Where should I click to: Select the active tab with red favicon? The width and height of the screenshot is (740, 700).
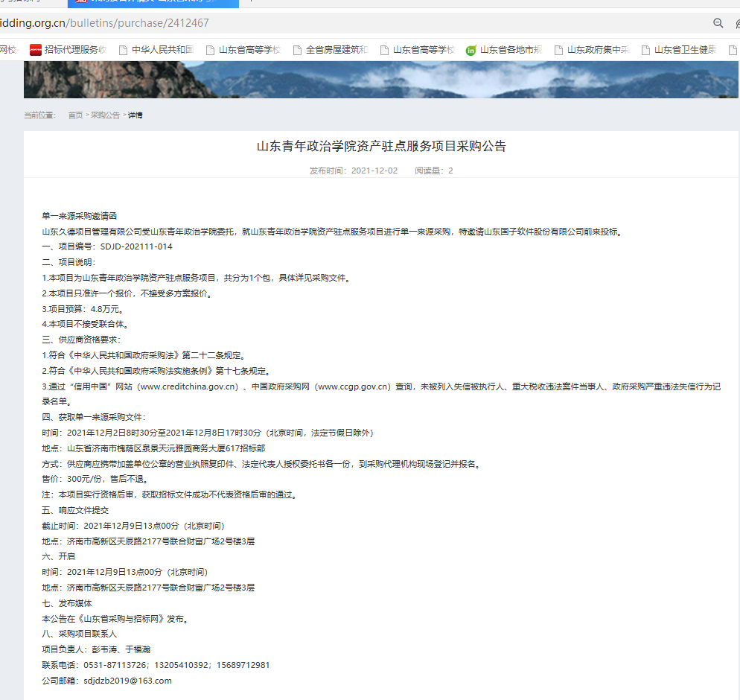click(x=156, y=2)
